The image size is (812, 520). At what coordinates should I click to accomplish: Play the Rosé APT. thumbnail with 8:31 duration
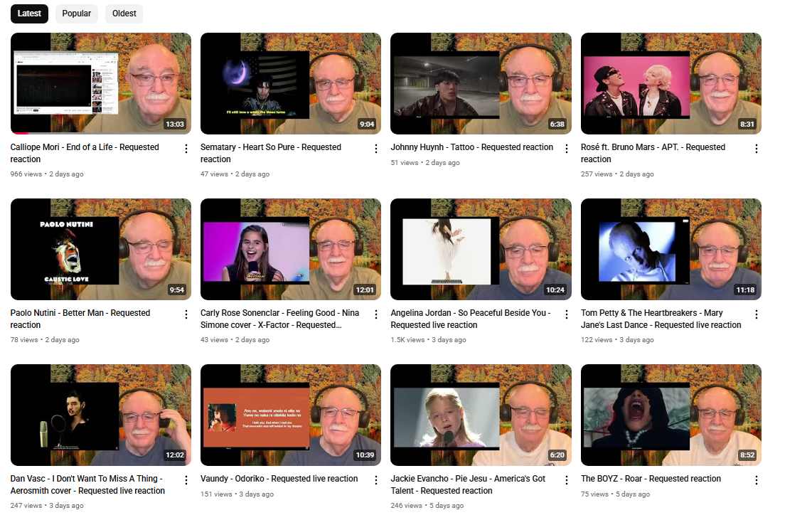pyautogui.click(x=671, y=83)
